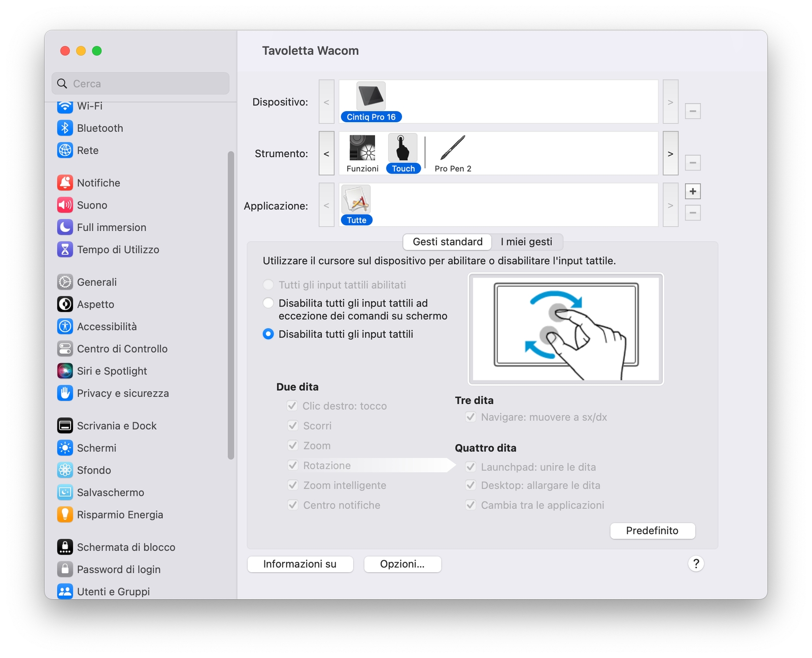Open Scrivania e Dock settings
This screenshot has height=658, width=812.
click(x=107, y=426)
